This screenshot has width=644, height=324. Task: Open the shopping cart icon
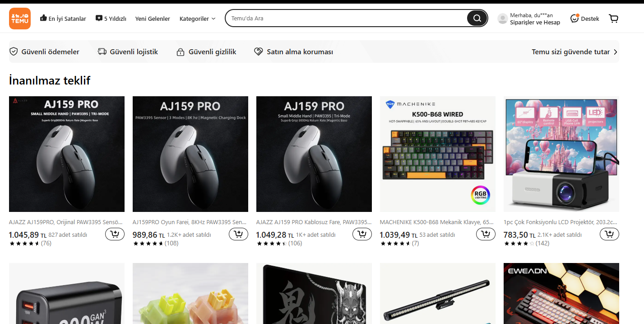pyautogui.click(x=613, y=19)
